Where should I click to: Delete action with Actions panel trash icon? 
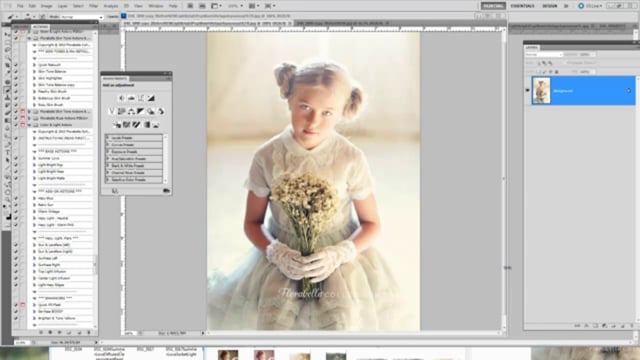[x=89, y=333]
